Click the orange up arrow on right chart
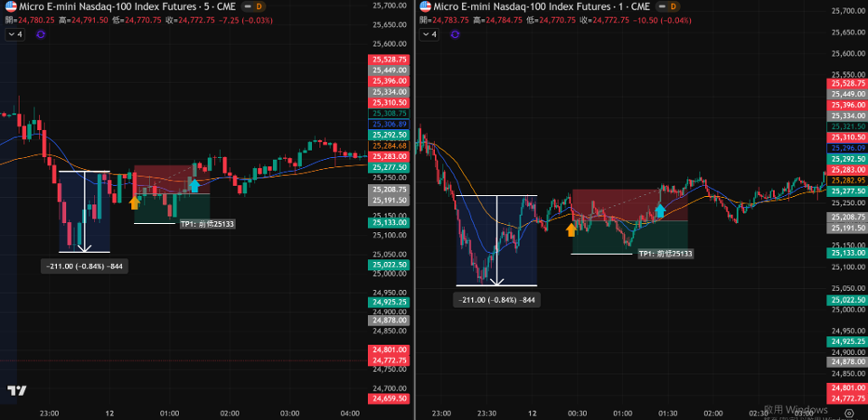This screenshot has width=868, height=420. click(571, 229)
